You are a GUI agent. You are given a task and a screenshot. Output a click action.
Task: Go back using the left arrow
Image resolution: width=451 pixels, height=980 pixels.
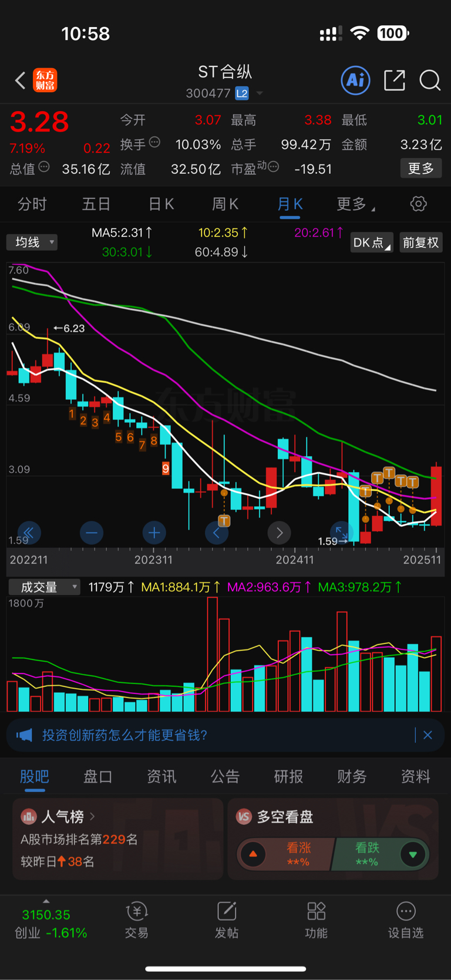click(x=20, y=80)
